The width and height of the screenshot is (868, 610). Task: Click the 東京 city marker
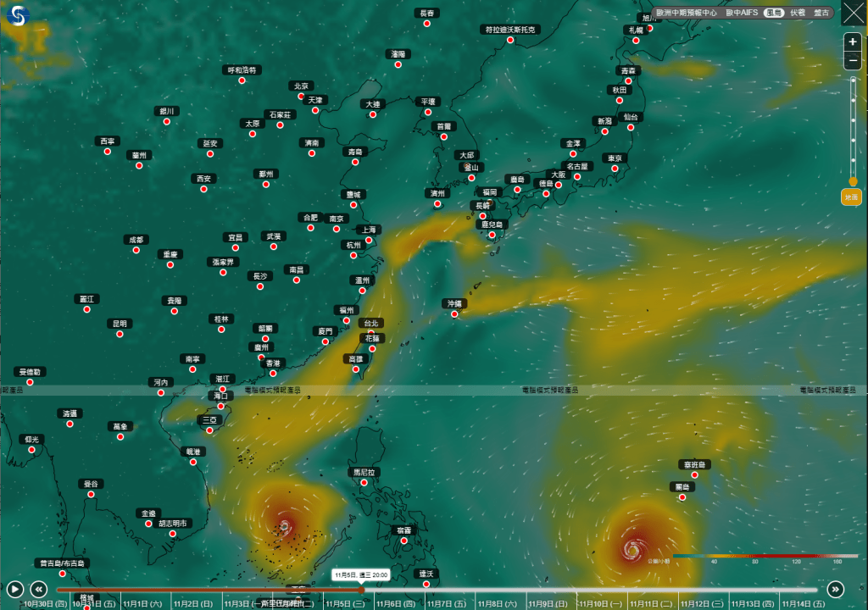point(615,169)
